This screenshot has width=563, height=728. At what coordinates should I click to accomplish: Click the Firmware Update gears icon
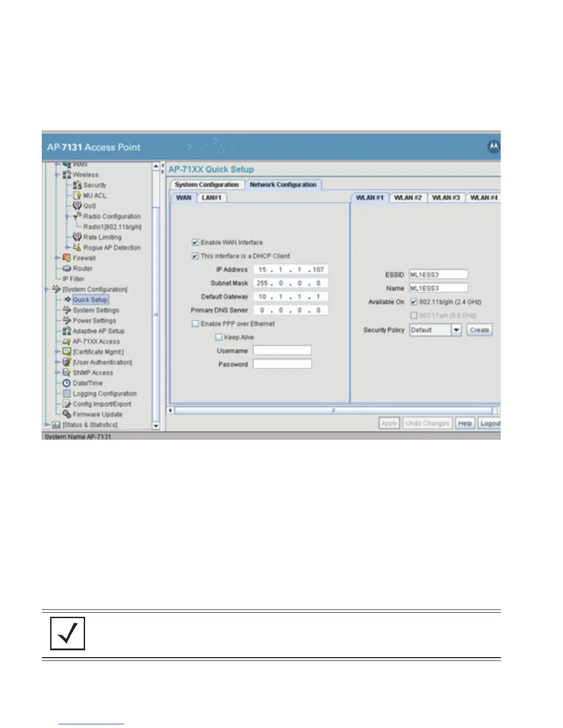67,414
